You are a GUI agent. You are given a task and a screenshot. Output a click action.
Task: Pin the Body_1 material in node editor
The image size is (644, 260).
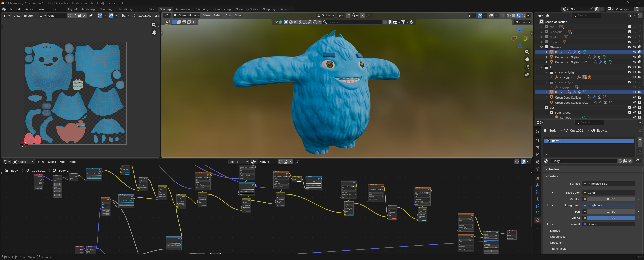click(x=297, y=162)
